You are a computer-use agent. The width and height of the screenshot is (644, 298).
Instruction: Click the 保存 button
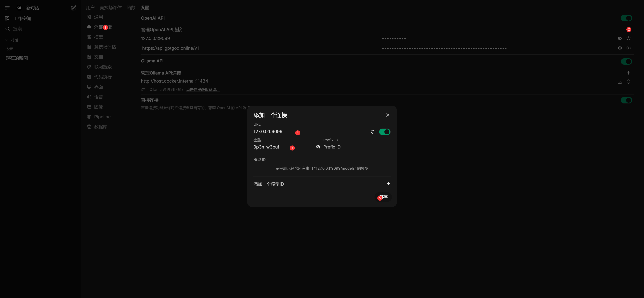383,197
